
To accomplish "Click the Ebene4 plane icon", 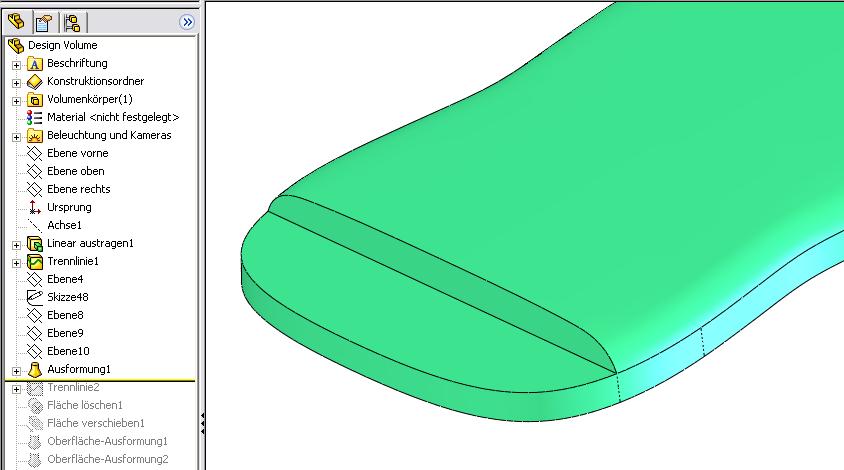I will click(x=34, y=279).
